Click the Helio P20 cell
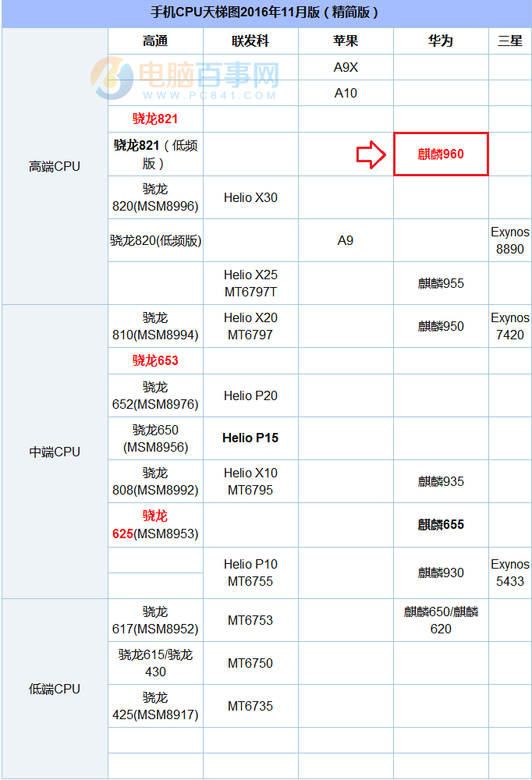532x780 pixels. click(x=250, y=395)
